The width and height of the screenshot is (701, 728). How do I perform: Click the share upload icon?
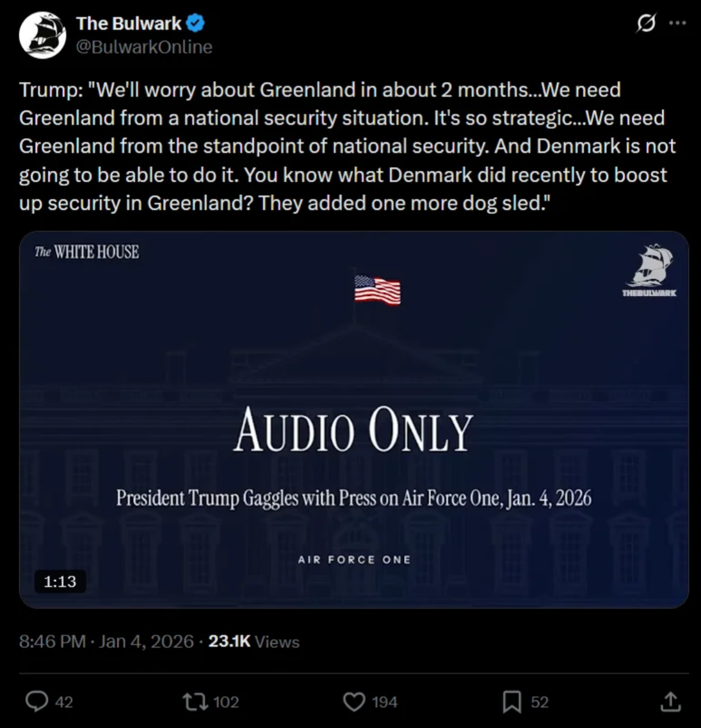click(670, 701)
